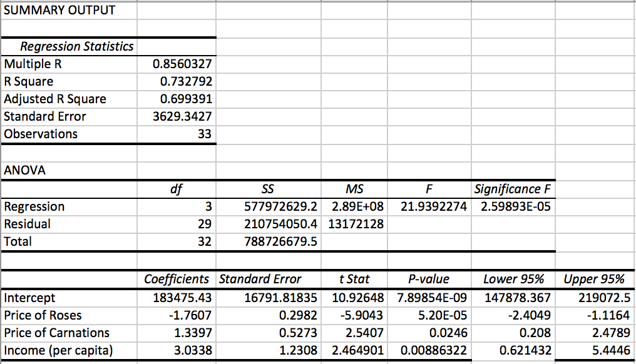The height and width of the screenshot is (364, 636).
Task: Click the MS value 13172128
Action: [x=356, y=224]
